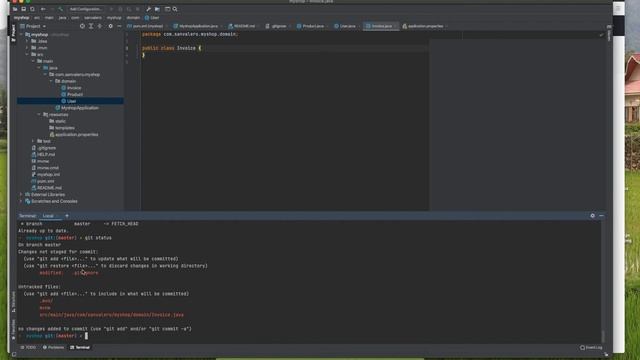Select the Invoice class in project tree
The width and height of the screenshot is (640, 360).
pos(71,88)
